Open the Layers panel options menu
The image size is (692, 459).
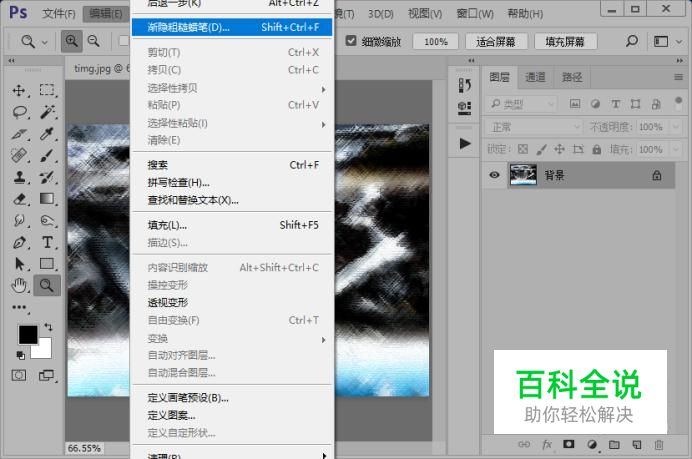[678, 78]
